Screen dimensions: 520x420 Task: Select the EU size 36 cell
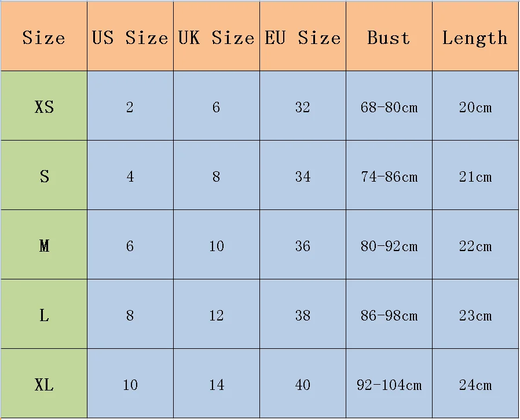point(303,245)
